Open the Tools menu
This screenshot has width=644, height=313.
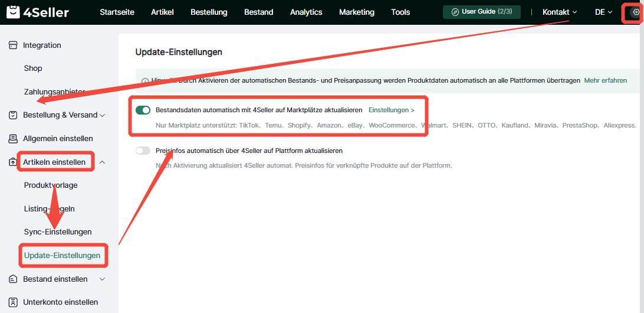(x=400, y=12)
